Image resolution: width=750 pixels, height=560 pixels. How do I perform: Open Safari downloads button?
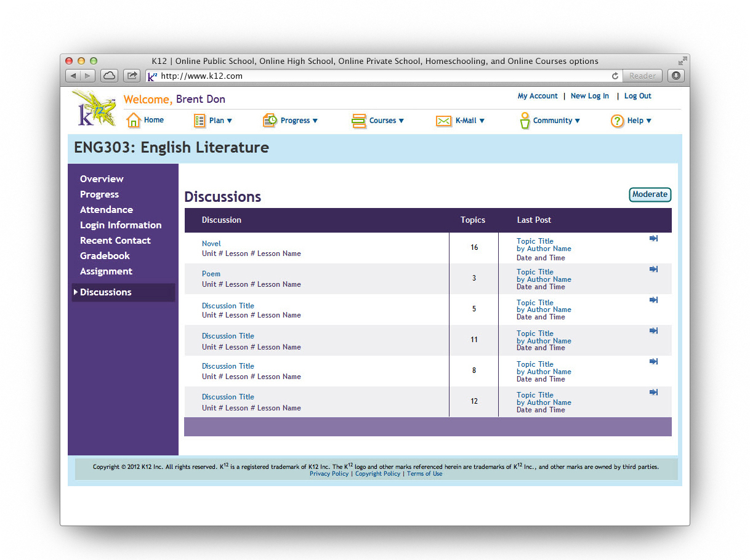[x=676, y=76]
